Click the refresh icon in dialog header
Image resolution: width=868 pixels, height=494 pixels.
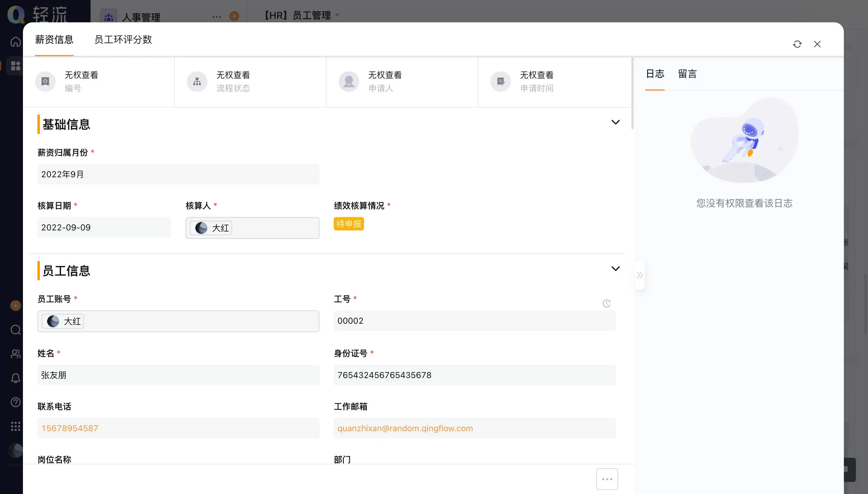pos(797,44)
